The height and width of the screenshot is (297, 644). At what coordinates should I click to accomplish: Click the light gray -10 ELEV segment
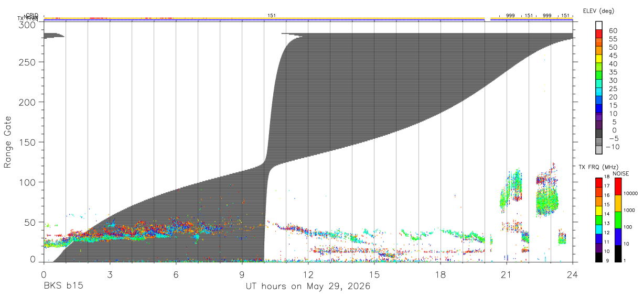tap(599, 149)
